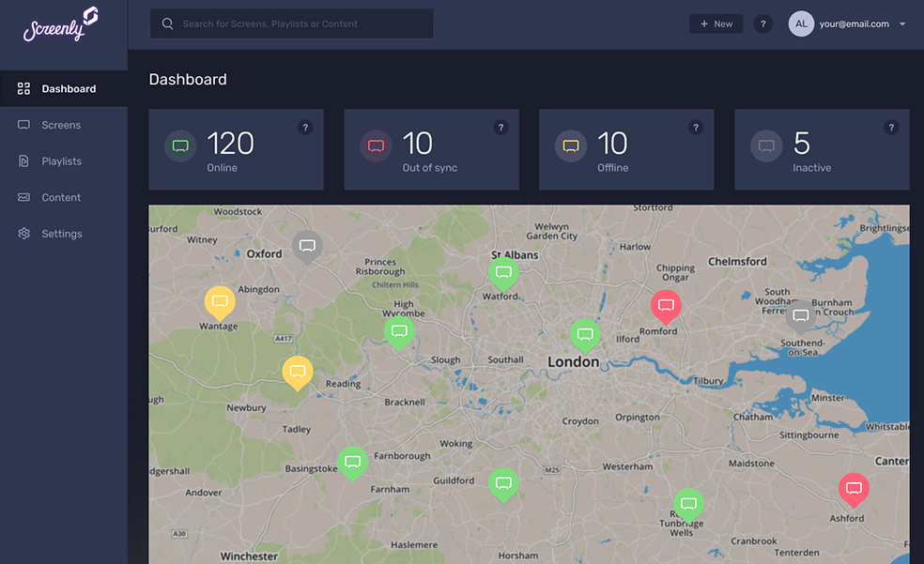Click the yellow Offline status icon
924x564 pixels.
pyautogui.click(x=571, y=145)
